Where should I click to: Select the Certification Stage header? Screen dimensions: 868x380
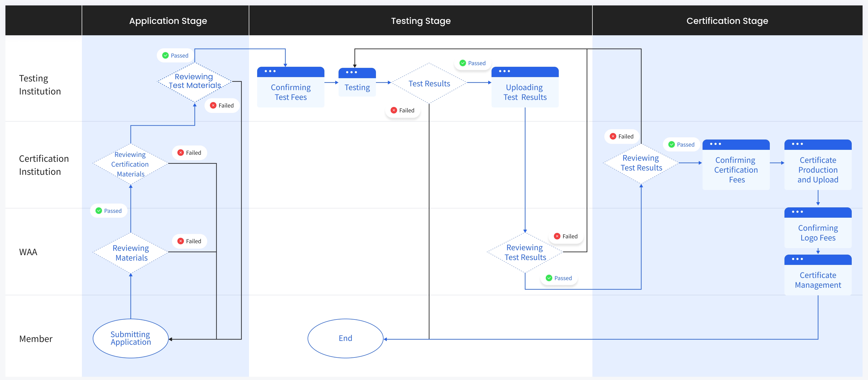pos(727,21)
